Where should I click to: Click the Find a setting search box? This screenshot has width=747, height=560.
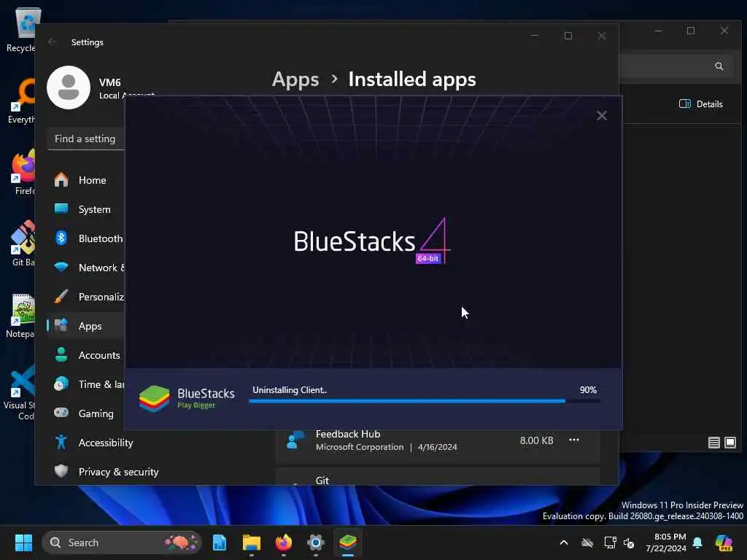pos(86,139)
